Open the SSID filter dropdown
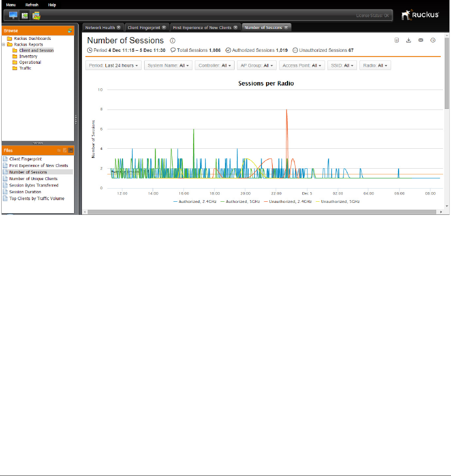Image resolution: width=451 pixels, height=476 pixels. (x=342, y=66)
